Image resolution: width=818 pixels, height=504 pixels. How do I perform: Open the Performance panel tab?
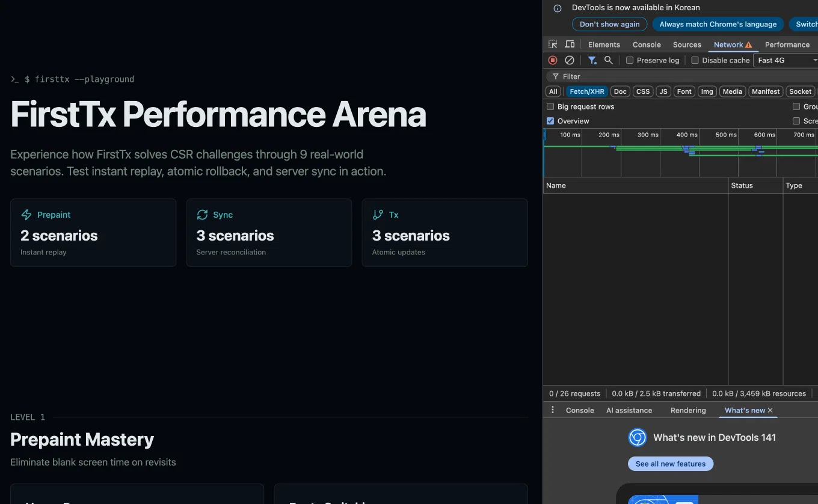pos(787,45)
